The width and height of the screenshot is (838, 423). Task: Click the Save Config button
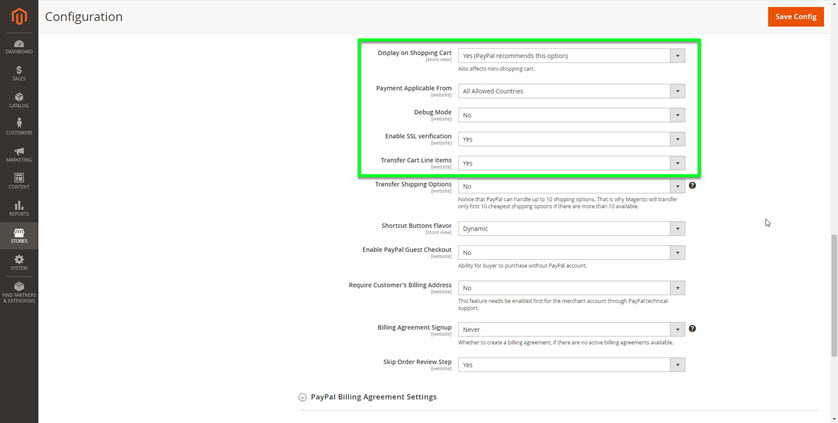[x=796, y=17]
